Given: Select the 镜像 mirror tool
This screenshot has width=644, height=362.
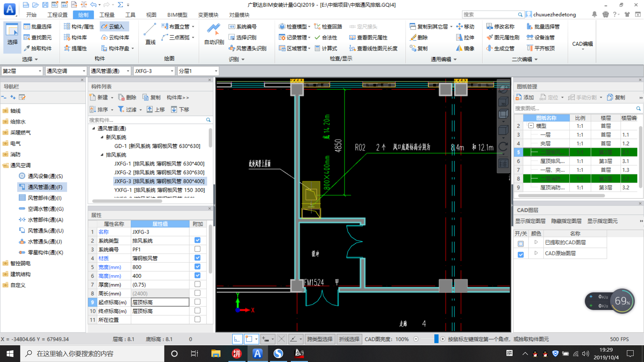Looking at the screenshot, I should (x=465, y=48).
